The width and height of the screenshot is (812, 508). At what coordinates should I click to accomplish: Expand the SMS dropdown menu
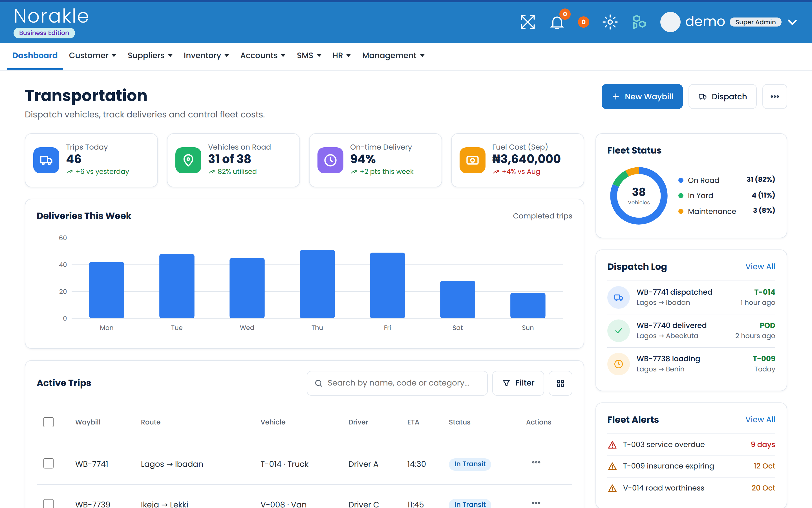pos(309,55)
